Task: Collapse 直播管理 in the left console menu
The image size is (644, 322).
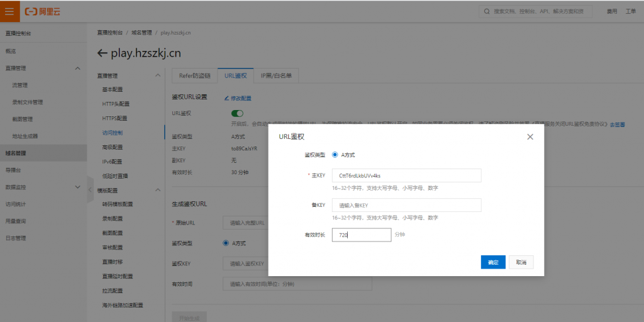Action: [x=77, y=68]
